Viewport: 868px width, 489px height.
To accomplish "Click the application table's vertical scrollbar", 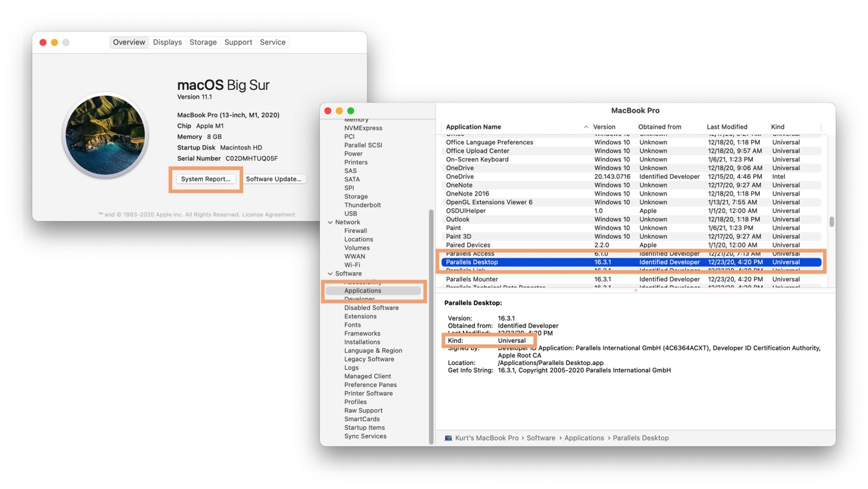I will 831,221.
